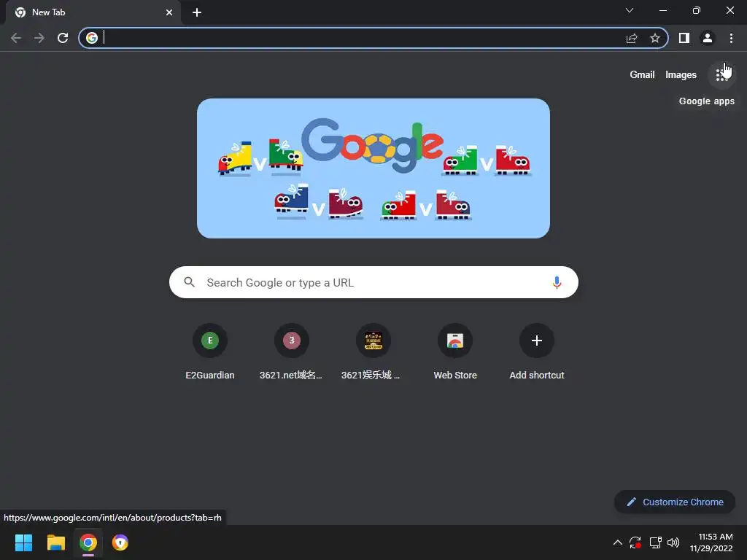Open the 3621.net shortcut tile
Image resolution: width=747 pixels, height=560 pixels.
coord(292,351)
